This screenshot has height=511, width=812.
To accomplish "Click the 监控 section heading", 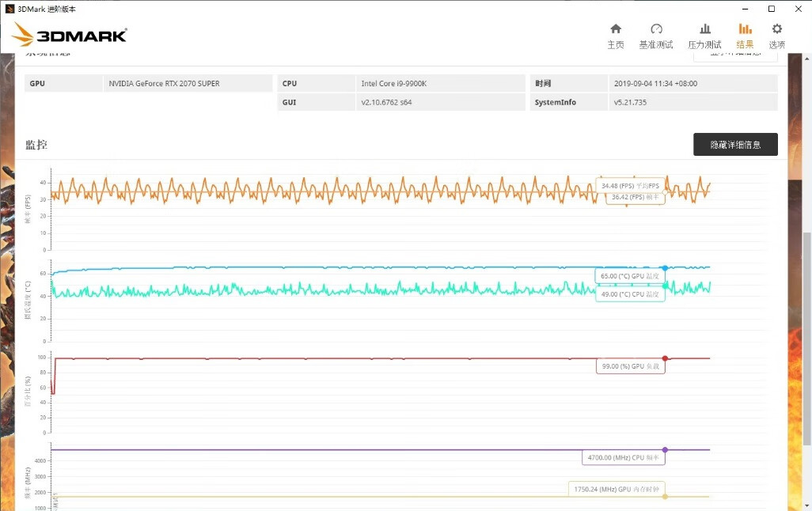I will pos(36,145).
